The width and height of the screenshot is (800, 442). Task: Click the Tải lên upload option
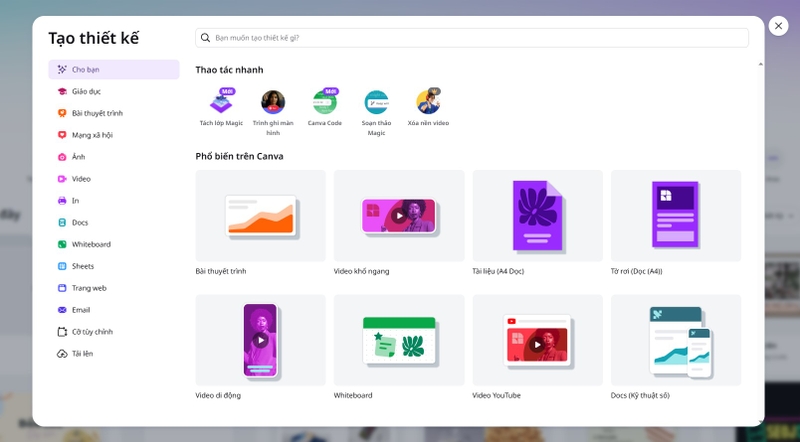click(114, 354)
